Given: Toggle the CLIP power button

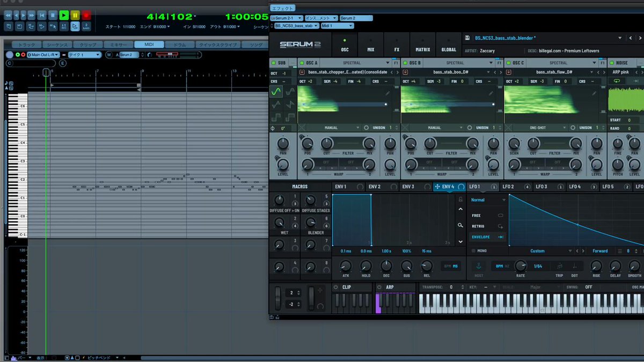Looking at the screenshot, I should pos(336,287).
